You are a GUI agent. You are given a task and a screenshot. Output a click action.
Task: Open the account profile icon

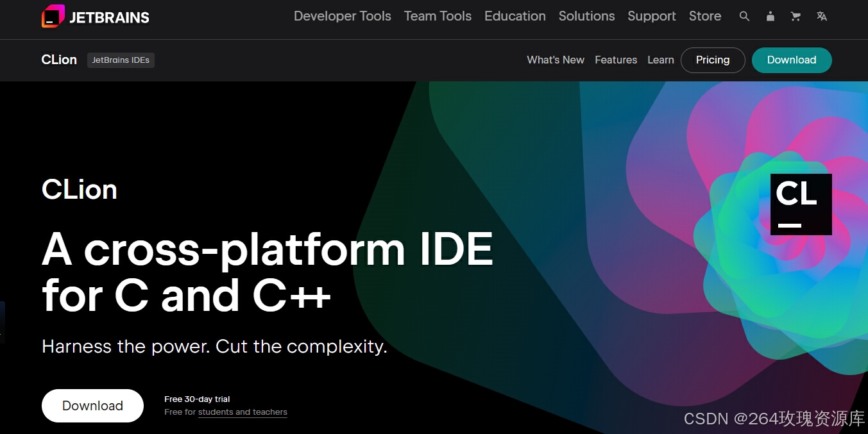(x=770, y=17)
